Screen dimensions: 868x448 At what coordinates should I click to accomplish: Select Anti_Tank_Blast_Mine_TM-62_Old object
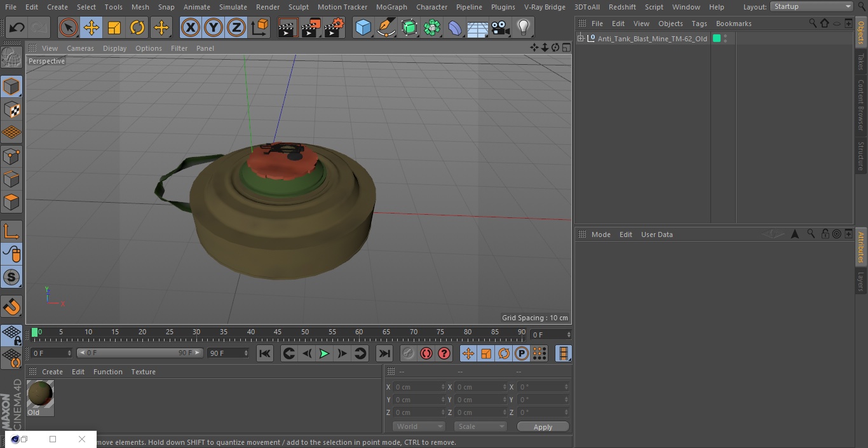pyautogui.click(x=652, y=39)
